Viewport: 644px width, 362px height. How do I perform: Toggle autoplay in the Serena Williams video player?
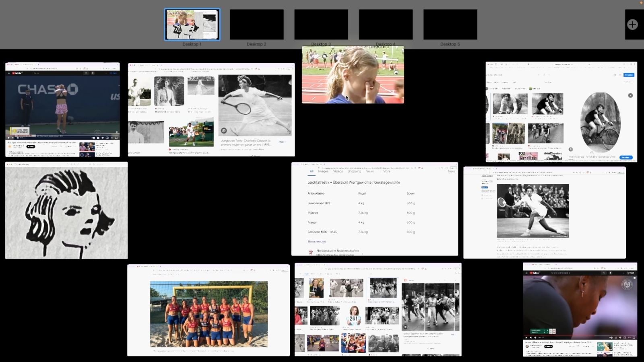(611, 337)
